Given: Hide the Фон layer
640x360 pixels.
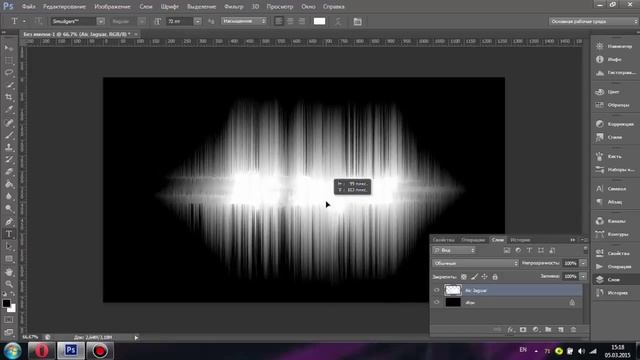Looking at the screenshot, I should tap(437, 302).
